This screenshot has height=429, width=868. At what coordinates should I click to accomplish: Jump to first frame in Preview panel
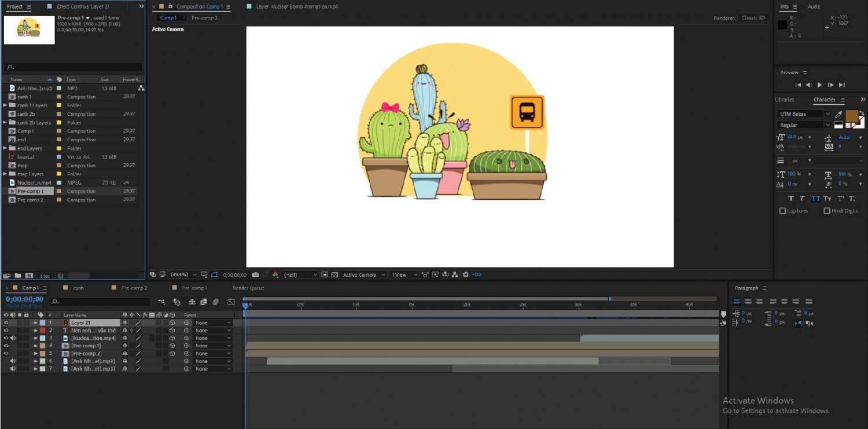798,85
